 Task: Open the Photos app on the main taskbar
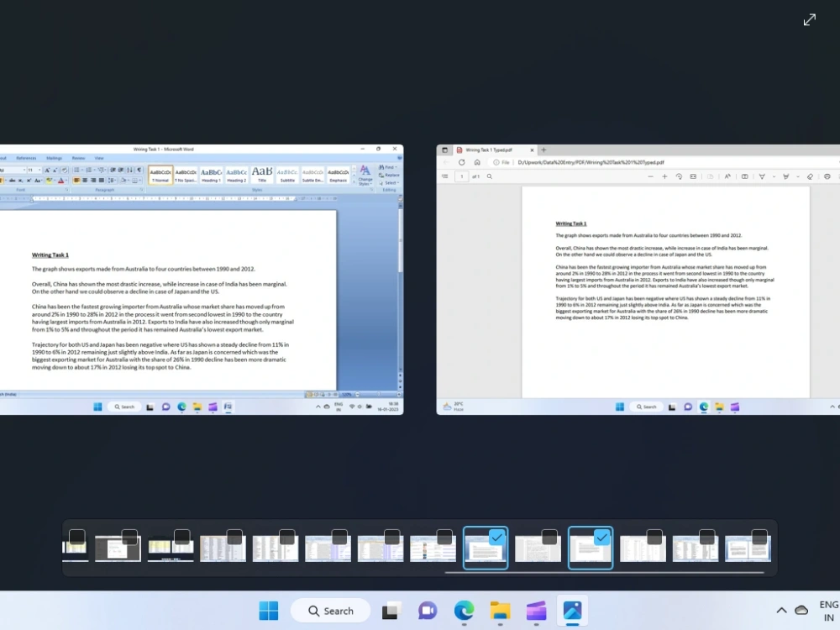click(x=572, y=611)
